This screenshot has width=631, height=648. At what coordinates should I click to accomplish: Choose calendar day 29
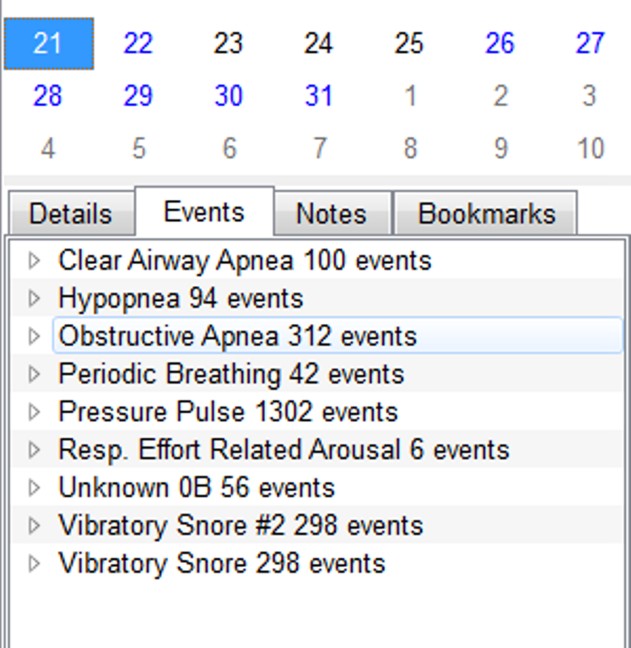(138, 96)
